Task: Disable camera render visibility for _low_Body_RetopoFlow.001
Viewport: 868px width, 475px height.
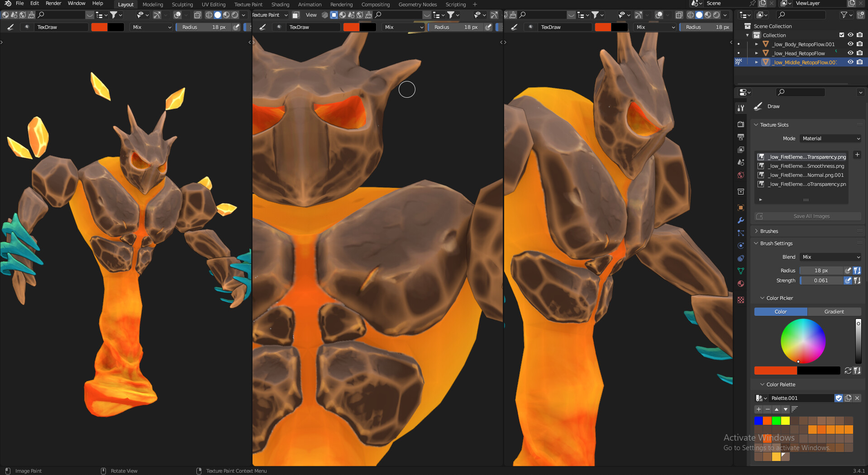Action: pyautogui.click(x=859, y=44)
